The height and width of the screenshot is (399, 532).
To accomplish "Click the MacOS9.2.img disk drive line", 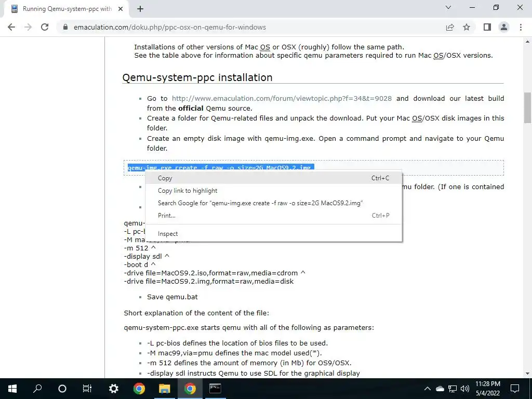I will point(209,281).
